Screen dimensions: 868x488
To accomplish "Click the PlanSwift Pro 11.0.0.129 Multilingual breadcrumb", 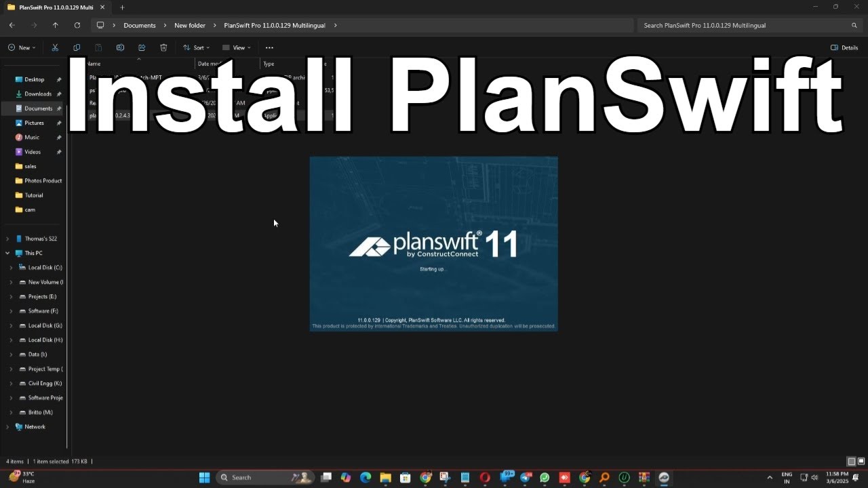I will (x=275, y=25).
